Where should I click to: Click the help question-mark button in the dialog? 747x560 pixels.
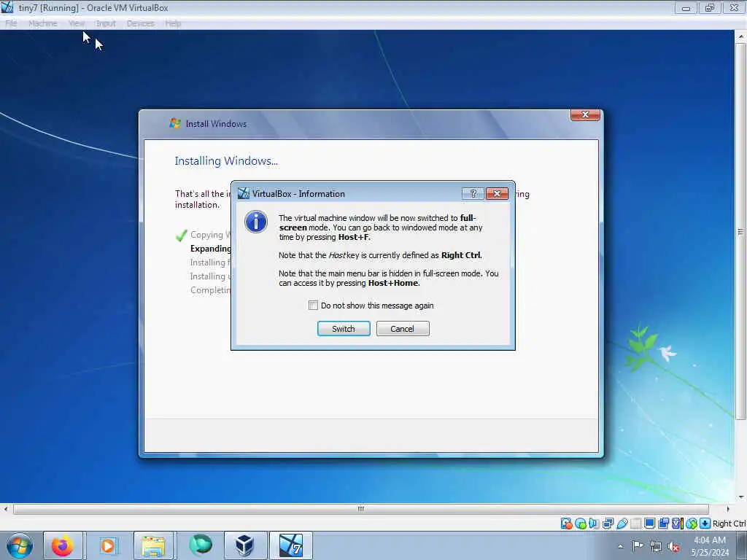pos(473,193)
